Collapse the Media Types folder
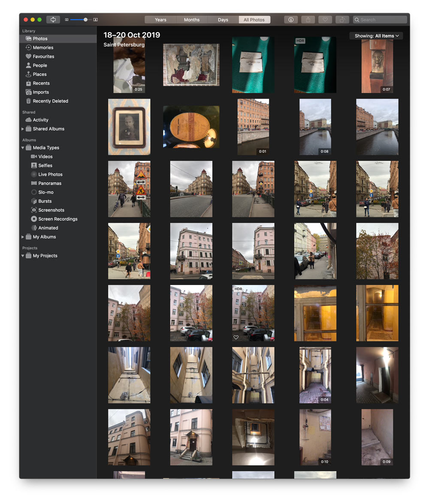 23,148
